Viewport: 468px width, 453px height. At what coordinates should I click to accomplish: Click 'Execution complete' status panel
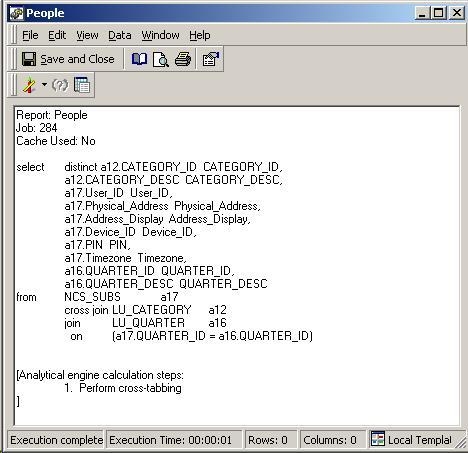click(x=56, y=440)
